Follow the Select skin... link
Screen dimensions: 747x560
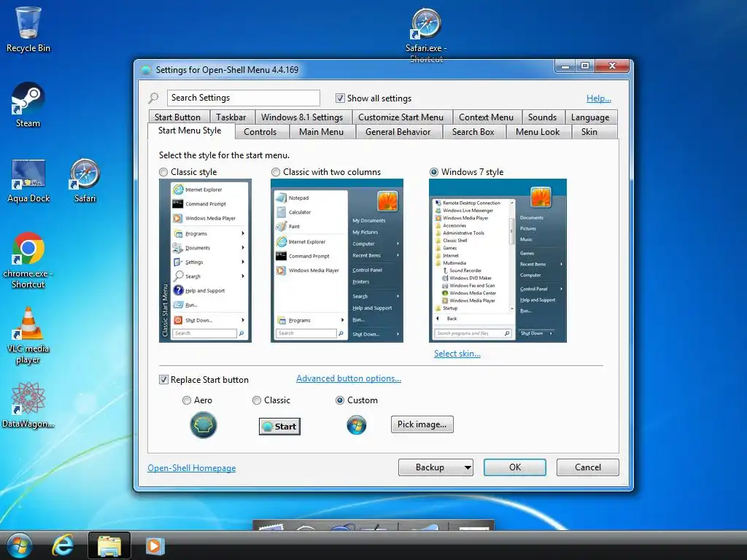pos(457,354)
